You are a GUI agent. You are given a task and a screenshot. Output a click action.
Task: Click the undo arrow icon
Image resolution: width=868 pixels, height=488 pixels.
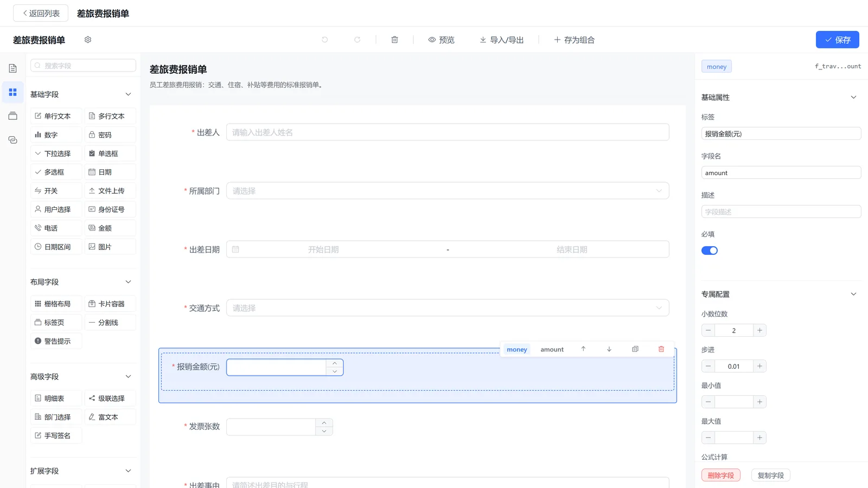pos(324,40)
